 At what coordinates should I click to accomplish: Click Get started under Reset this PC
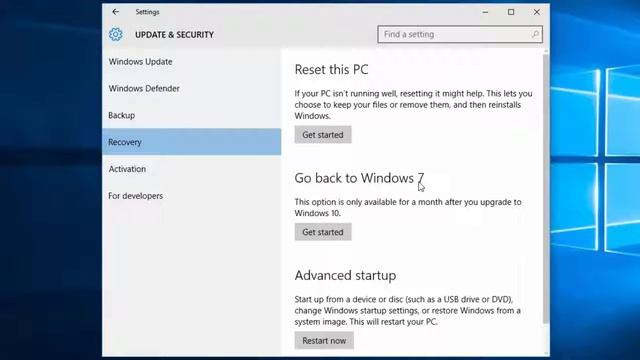coord(323,135)
